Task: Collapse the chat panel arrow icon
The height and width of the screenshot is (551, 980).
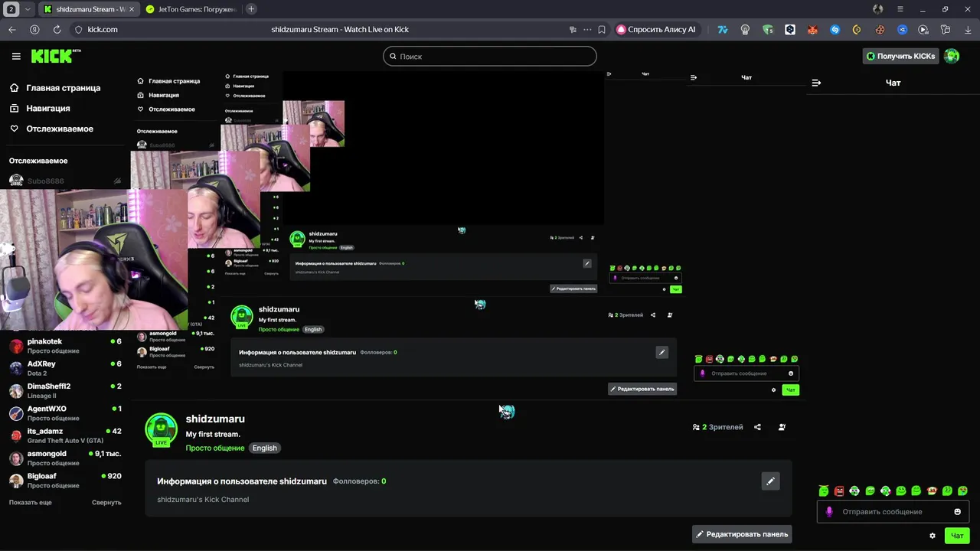Action: (x=816, y=83)
